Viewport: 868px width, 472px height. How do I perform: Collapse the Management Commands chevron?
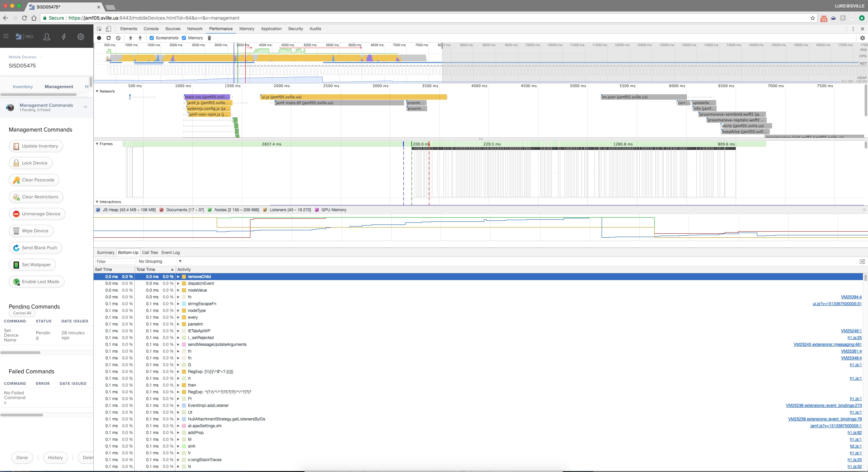click(86, 107)
